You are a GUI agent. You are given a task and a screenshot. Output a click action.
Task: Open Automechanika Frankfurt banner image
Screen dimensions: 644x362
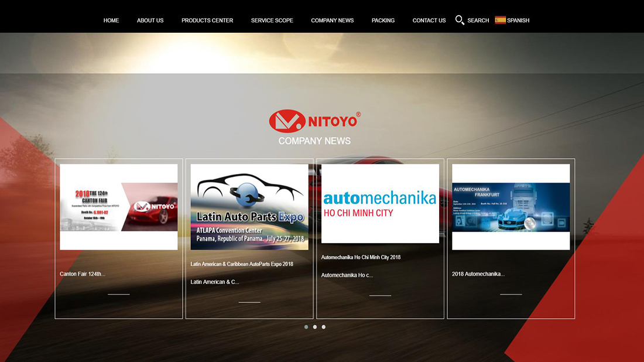pyautogui.click(x=511, y=207)
